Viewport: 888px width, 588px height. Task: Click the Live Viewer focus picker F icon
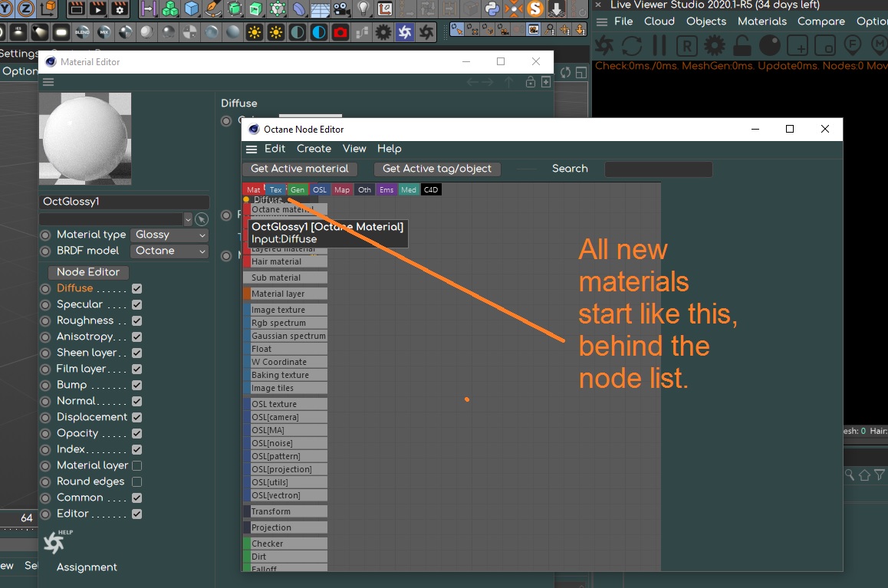coord(852,45)
